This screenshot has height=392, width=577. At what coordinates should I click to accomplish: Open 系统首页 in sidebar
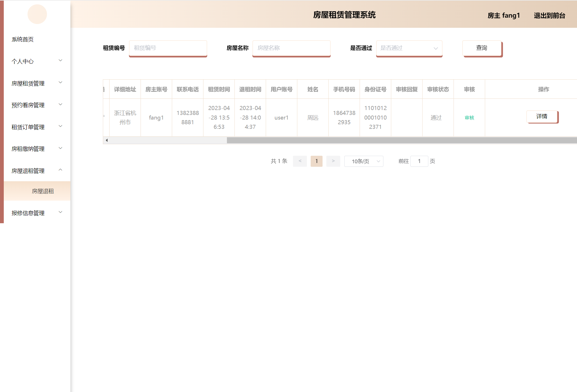23,39
